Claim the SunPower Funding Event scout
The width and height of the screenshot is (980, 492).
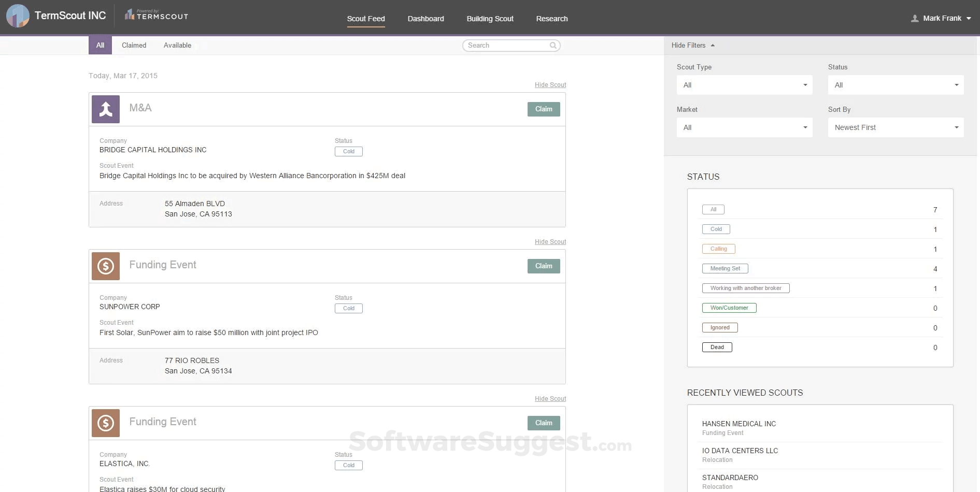click(544, 266)
